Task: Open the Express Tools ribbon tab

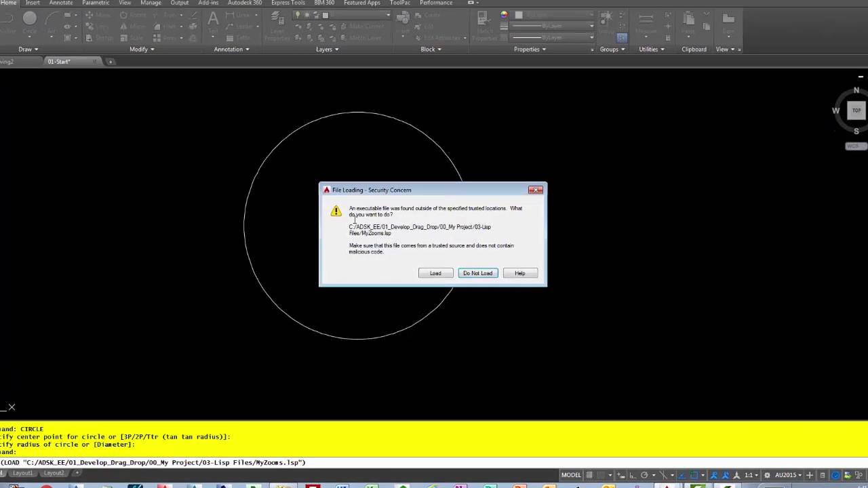Action: coord(288,3)
